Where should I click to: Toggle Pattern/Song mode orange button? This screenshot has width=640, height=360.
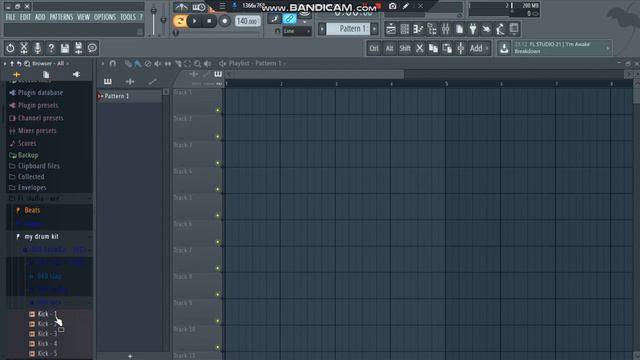tap(180, 21)
